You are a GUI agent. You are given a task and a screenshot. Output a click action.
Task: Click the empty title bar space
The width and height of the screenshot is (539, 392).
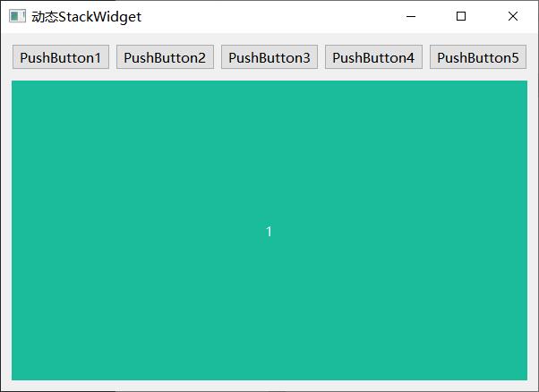(x=269, y=16)
